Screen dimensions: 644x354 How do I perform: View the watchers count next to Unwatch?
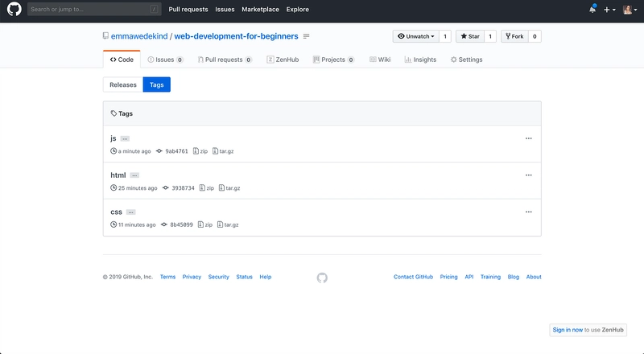(445, 36)
